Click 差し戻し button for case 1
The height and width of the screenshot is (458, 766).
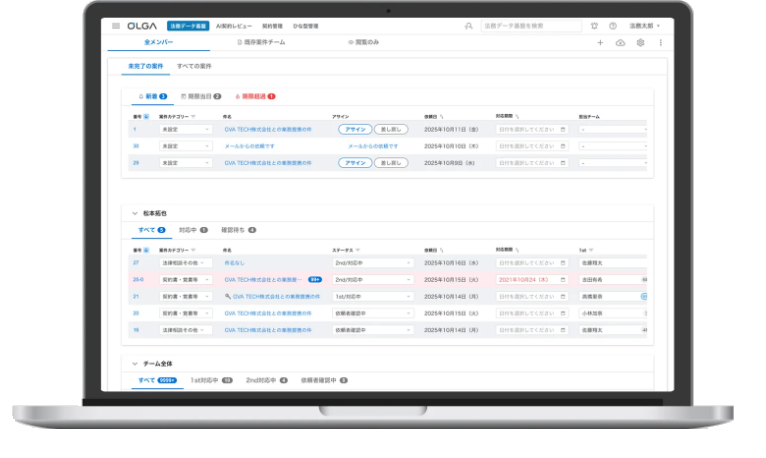coord(390,130)
